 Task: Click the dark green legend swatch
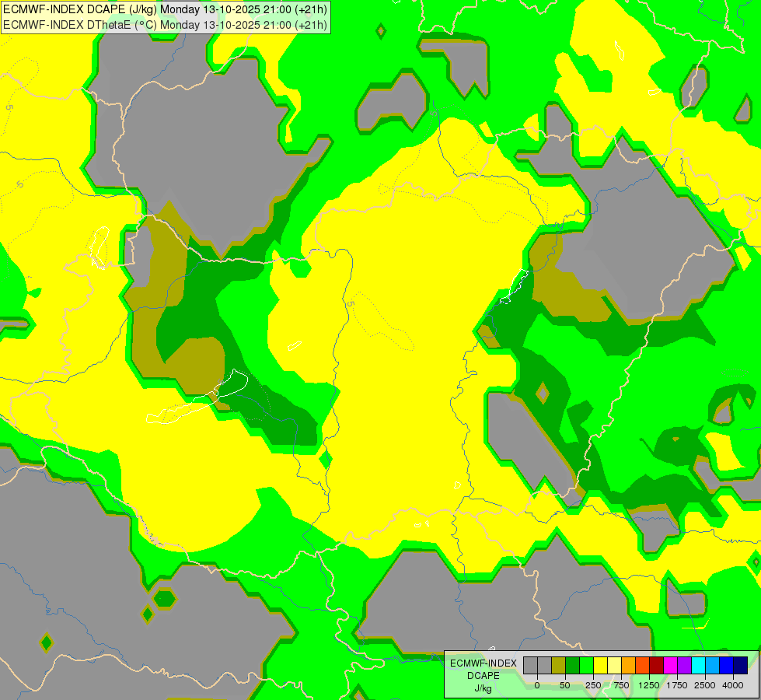point(573,665)
